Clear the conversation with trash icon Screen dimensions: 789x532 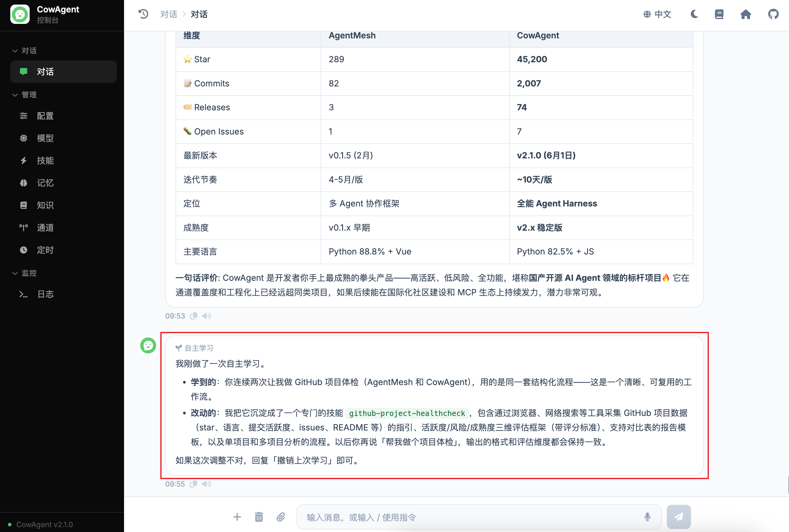(259, 517)
